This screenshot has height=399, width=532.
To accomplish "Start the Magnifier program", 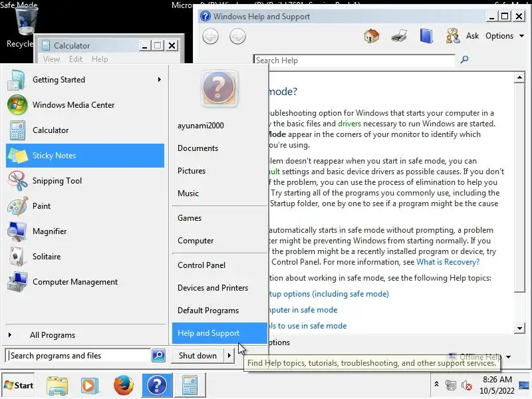I will (85, 231).
